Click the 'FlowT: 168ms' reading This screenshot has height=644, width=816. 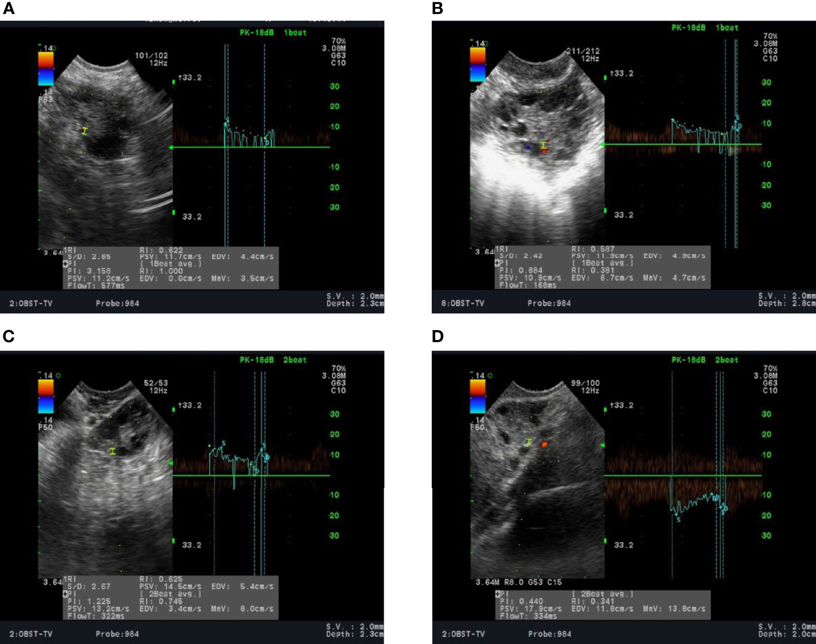[527, 285]
